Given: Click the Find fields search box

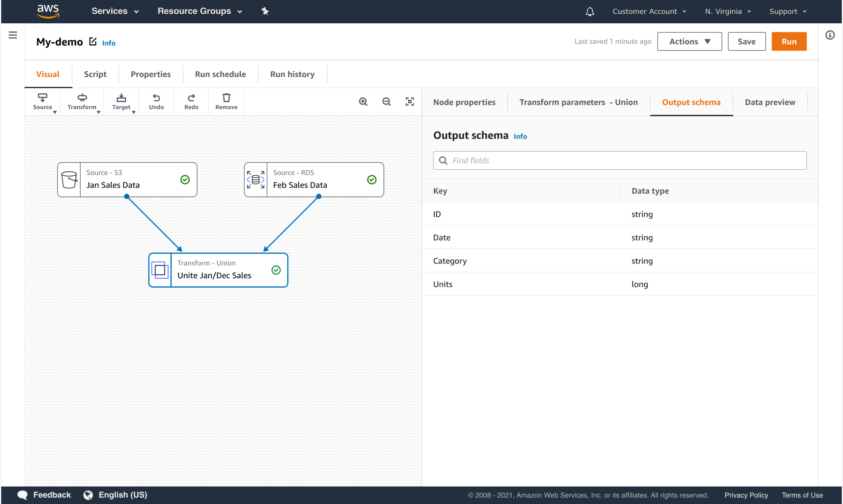Looking at the screenshot, I should pyautogui.click(x=619, y=160).
